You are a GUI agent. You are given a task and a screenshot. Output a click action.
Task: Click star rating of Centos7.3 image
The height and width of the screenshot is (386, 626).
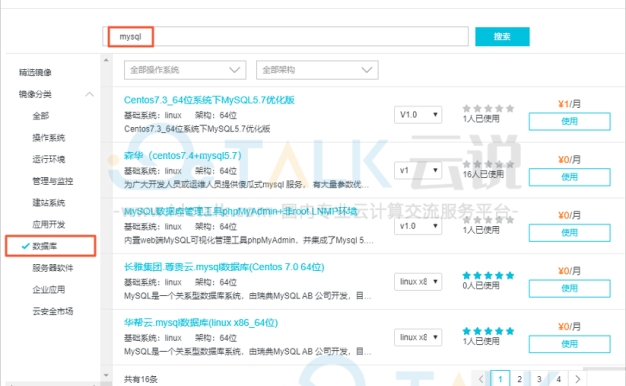[x=488, y=108]
